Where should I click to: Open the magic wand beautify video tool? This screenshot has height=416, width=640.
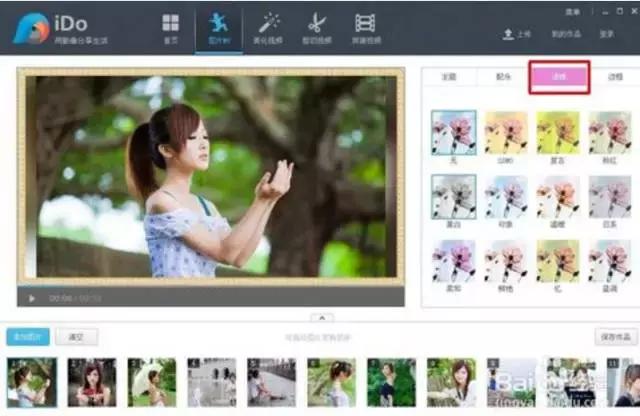[x=269, y=22]
